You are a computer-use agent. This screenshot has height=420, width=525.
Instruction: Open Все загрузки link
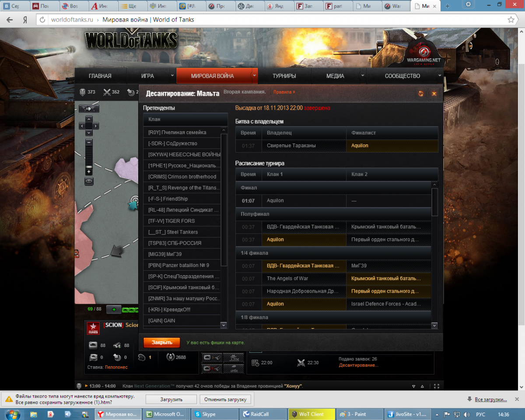point(491,399)
